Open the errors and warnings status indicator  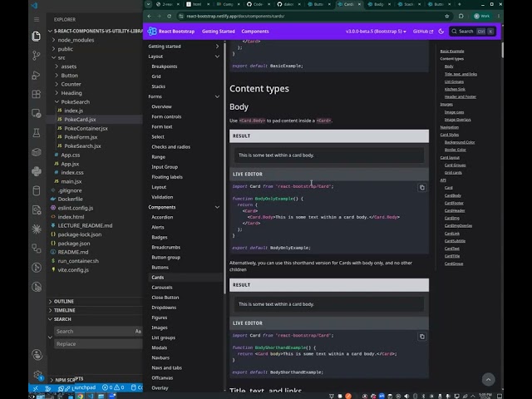(113, 387)
